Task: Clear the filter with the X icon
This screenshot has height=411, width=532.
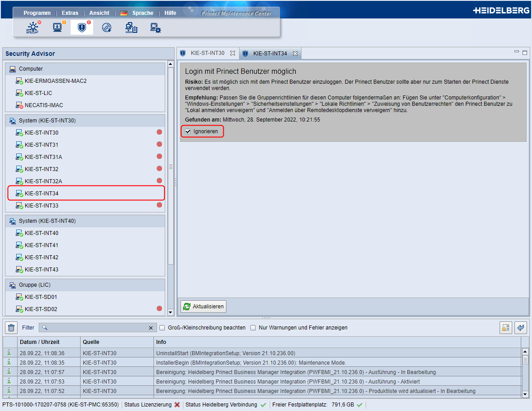Action: tap(151, 328)
